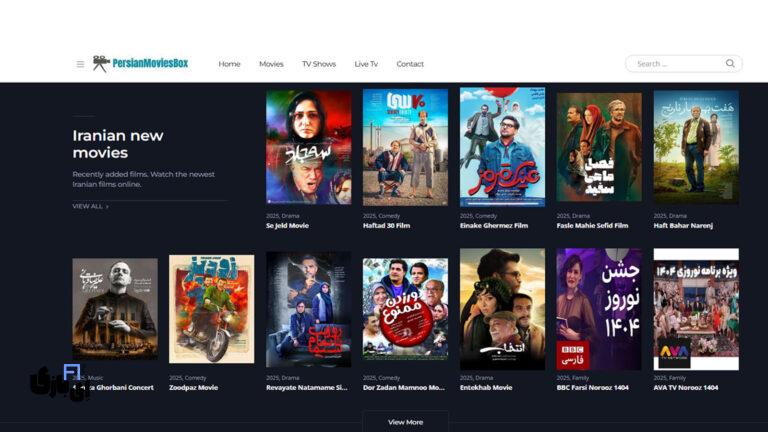This screenshot has height=432, width=768.
Task: Open the Haftad 30 Film poster
Action: pyautogui.click(x=405, y=147)
